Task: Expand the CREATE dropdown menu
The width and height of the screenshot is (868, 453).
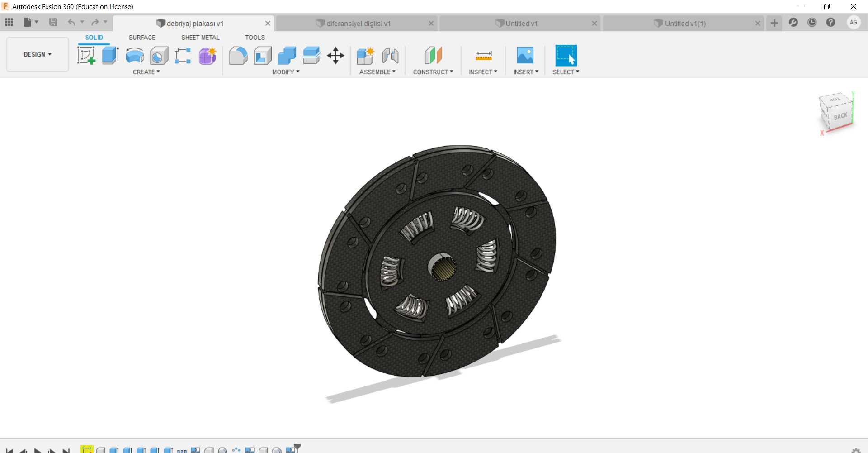Action: [x=146, y=72]
